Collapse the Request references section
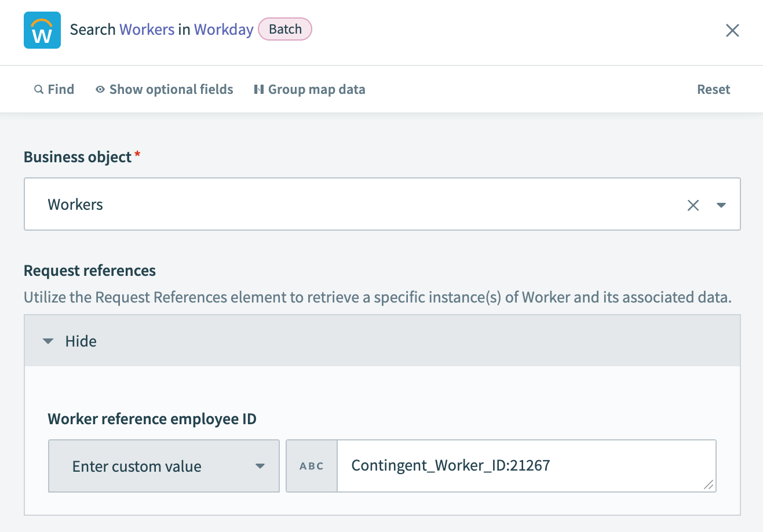763x532 pixels. [x=80, y=341]
